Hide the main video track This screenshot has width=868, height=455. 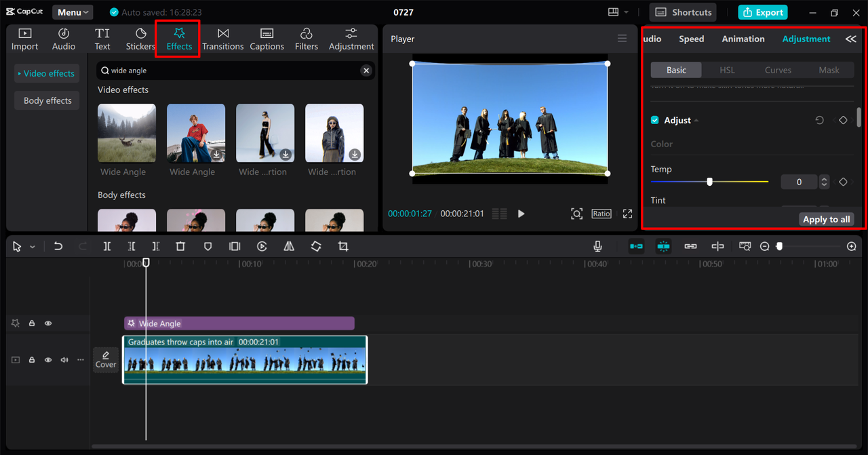(48, 360)
